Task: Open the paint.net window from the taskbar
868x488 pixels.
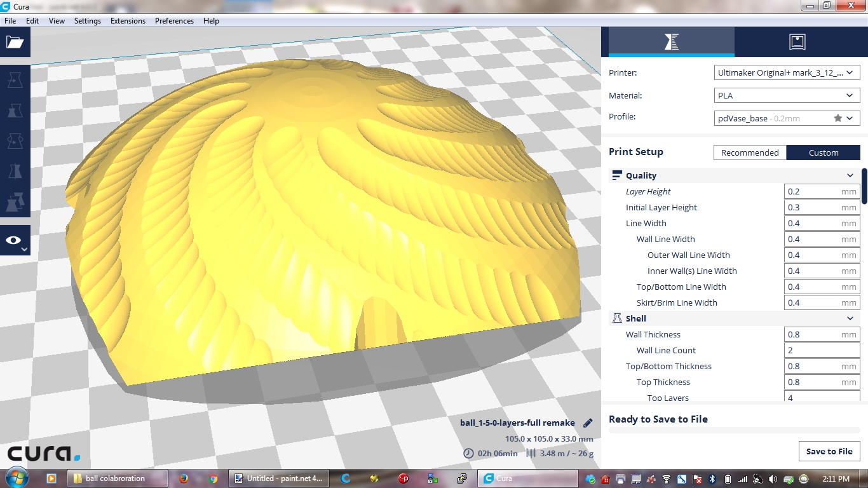Action: 278,478
